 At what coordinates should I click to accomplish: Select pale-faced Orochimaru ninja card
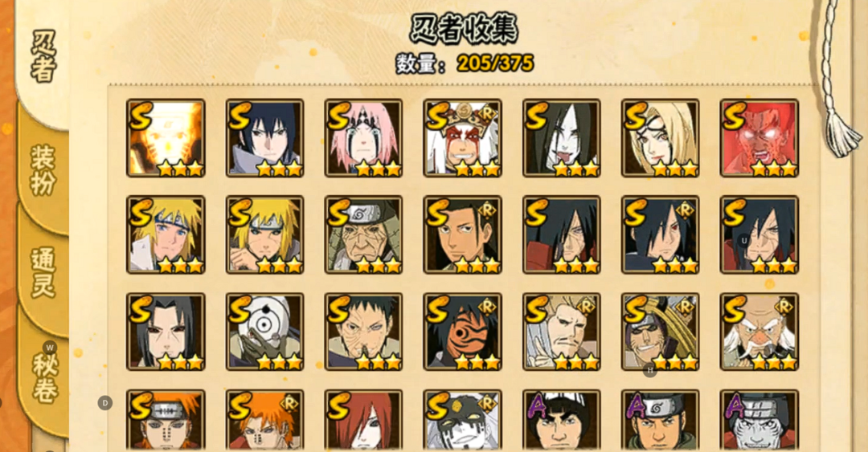[x=561, y=138]
